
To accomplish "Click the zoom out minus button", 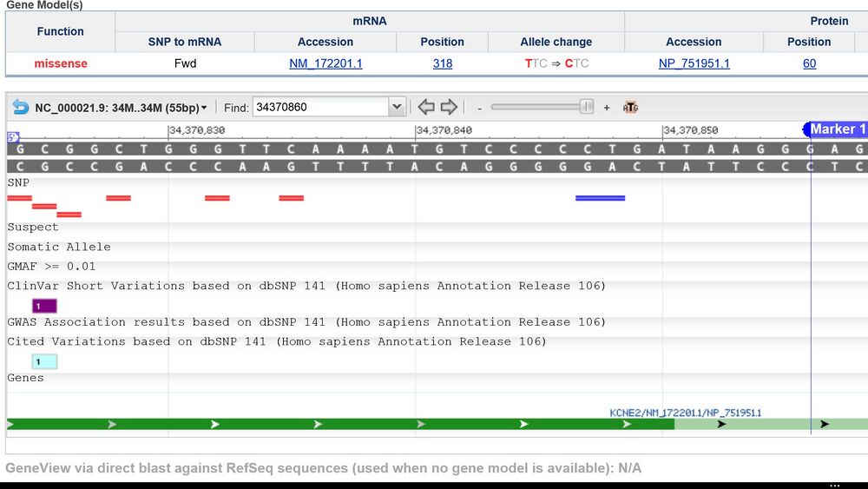I will coord(479,108).
